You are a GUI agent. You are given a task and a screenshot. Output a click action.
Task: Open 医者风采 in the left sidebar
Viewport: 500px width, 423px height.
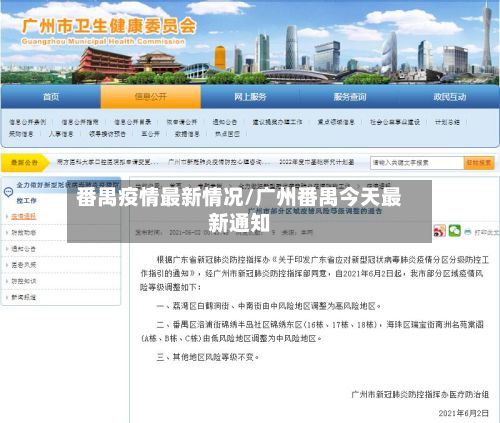tap(23, 265)
